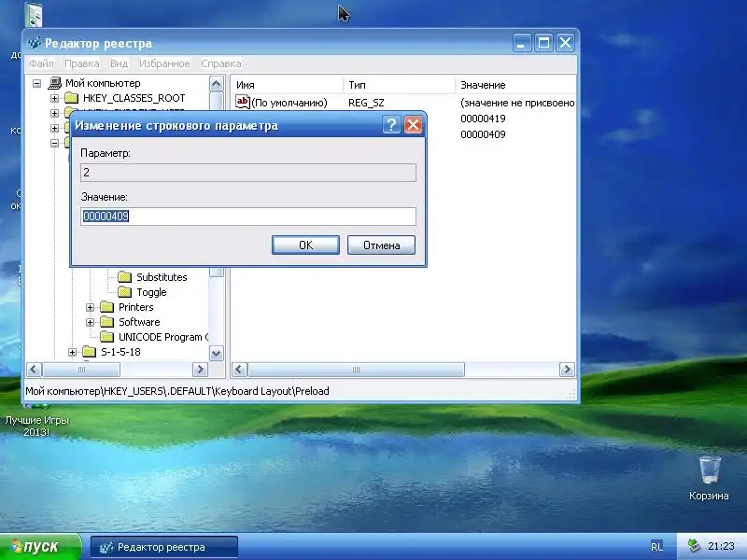Click the values pane horizontal scrollbar thumb

pos(356,370)
